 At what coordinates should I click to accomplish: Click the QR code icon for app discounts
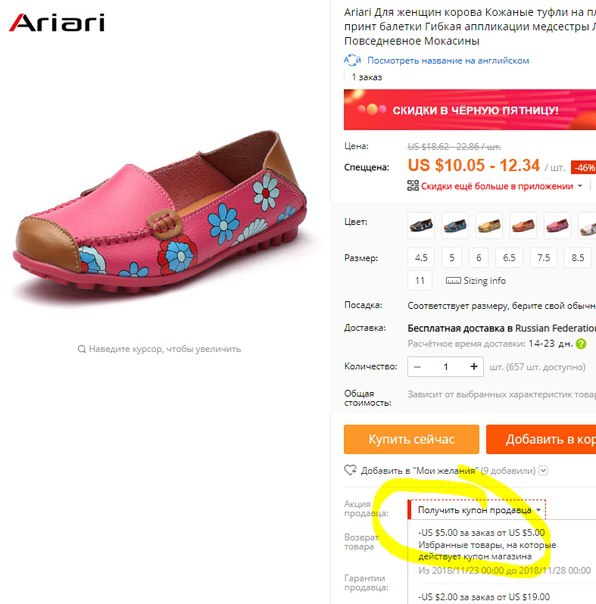pos(413,186)
